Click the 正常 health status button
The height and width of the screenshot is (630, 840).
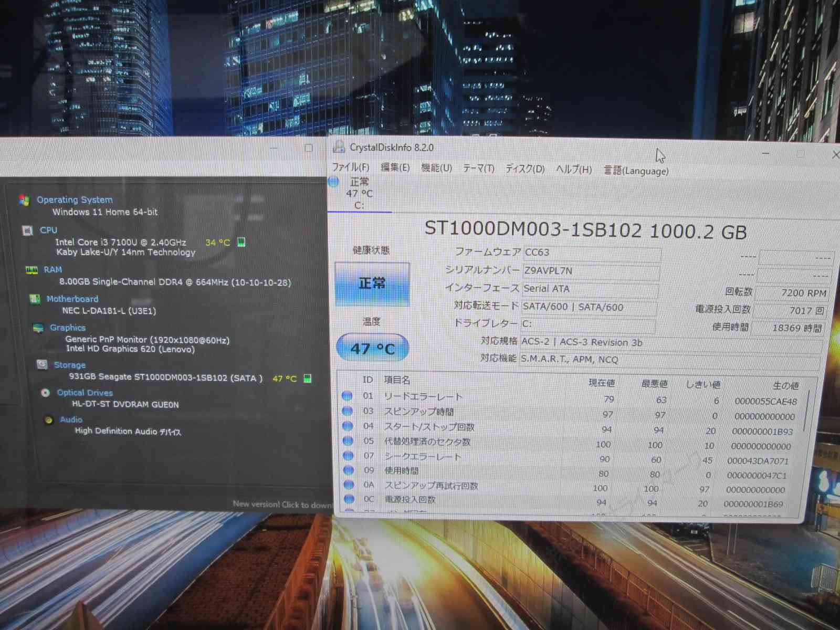point(372,284)
